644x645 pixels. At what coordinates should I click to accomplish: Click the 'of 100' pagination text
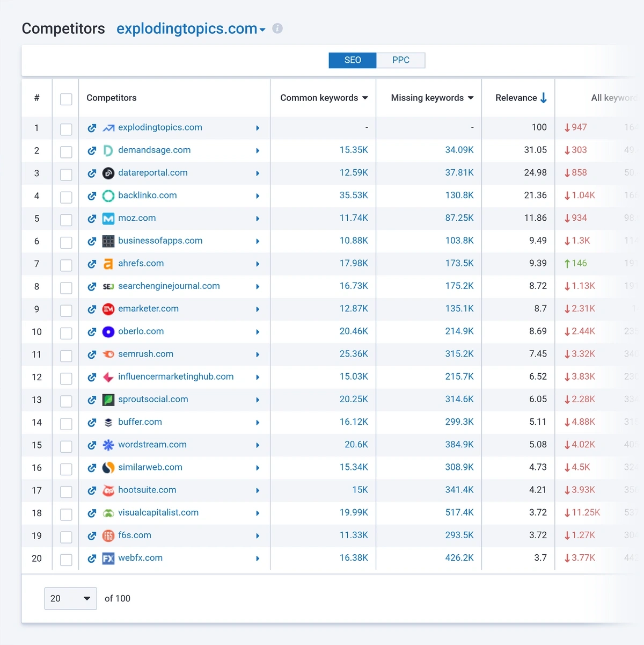(x=118, y=598)
